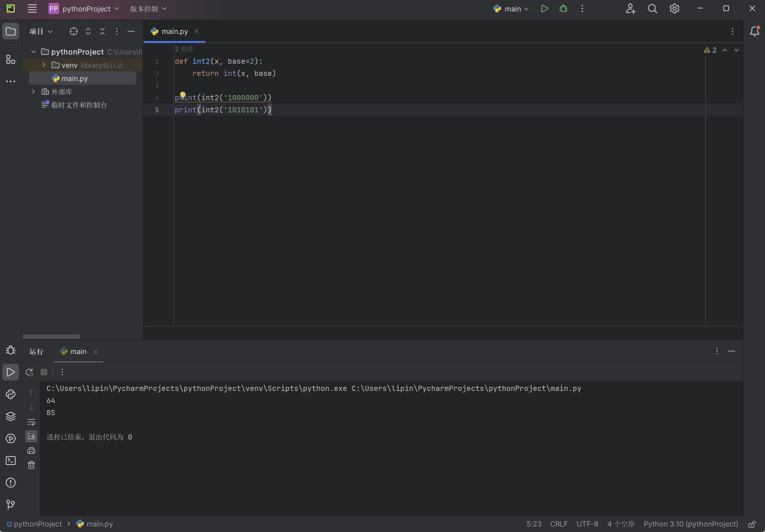Open the Git version control tool window
This screenshot has height=532, width=765.
[11, 504]
